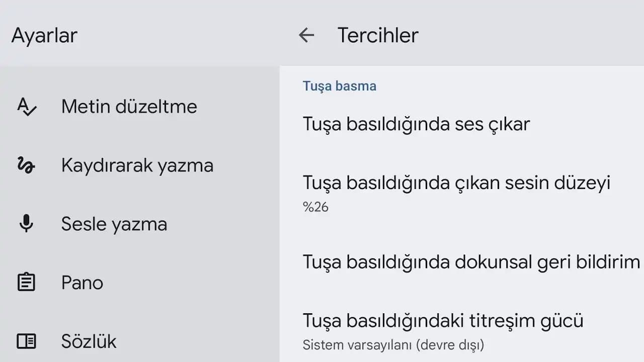644x362 pixels.
Task: Click the Tercihler title text
Action: pos(378,35)
